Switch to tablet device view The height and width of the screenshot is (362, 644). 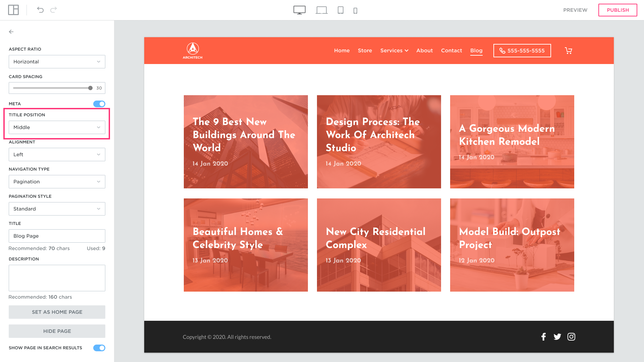340,10
